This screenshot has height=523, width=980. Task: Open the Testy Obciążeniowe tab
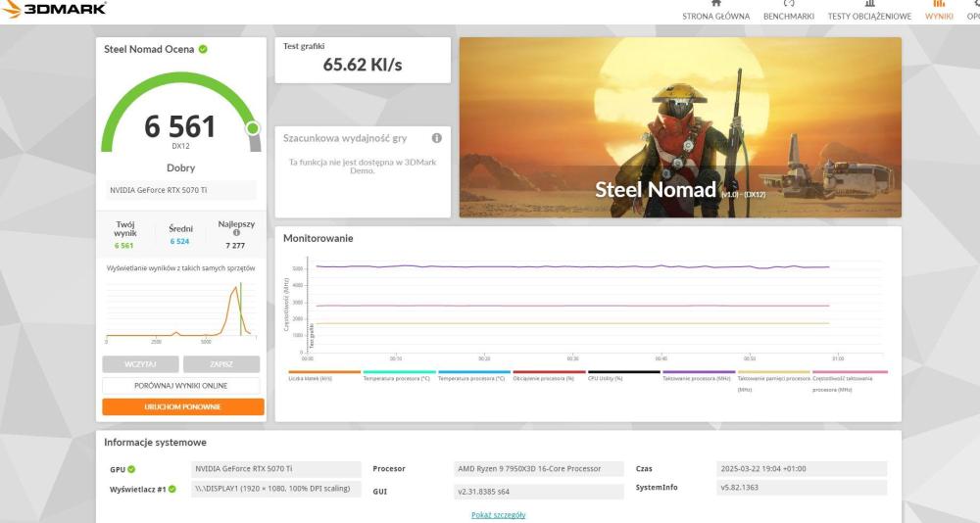point(869,17)
